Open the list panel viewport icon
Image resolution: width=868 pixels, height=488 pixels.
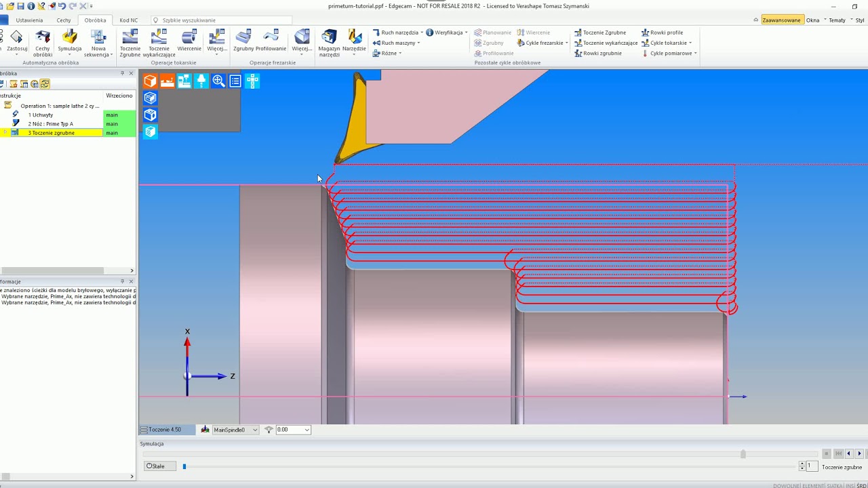pyautogui.click(x=235, y=81)
